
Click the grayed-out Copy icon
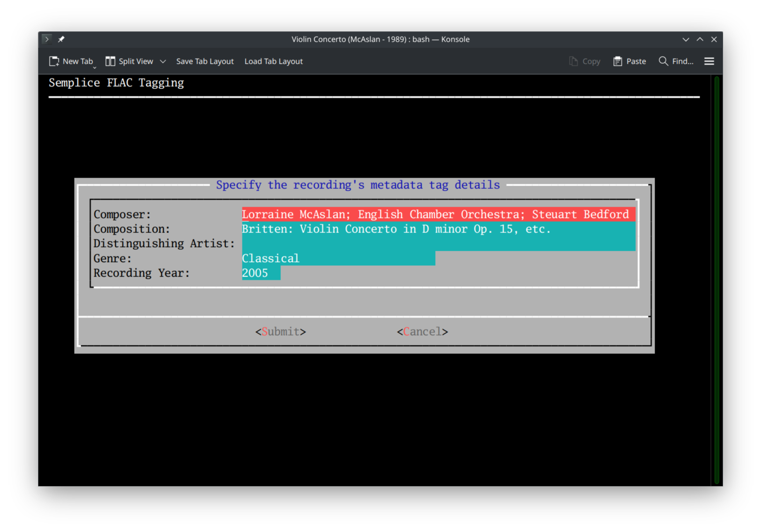click(x=573, y=61)
